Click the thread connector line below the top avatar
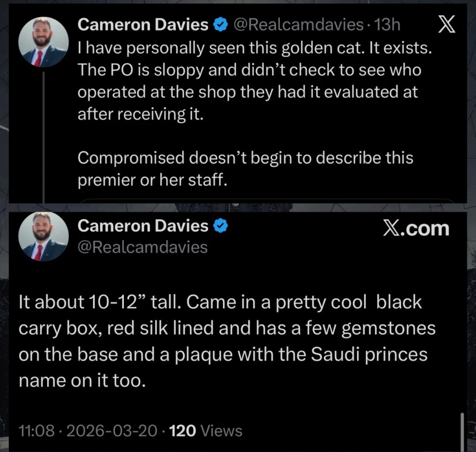The height and width of the screenshot is (452, 476). 43,137
